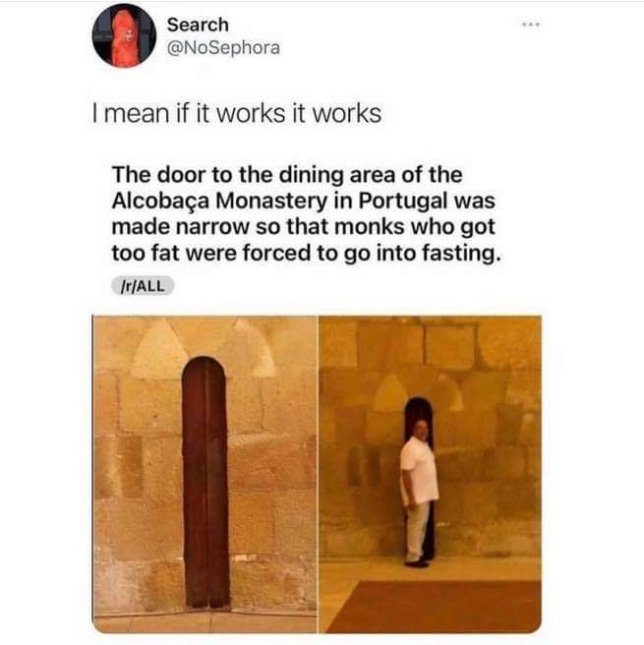Viewport: 644px width, 645px height.
Task: Click the floor below the left door
Action: coord(205,622)
